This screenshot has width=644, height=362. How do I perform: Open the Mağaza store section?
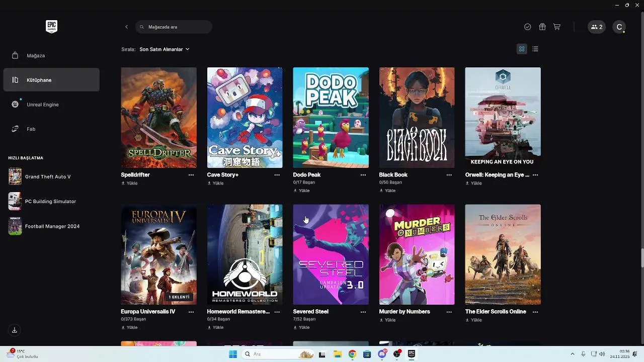(x=51, y=55)
